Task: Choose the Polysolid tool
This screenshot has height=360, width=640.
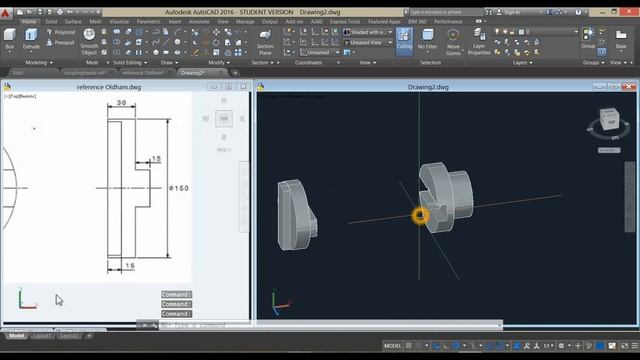Action: tap(61, 32)
